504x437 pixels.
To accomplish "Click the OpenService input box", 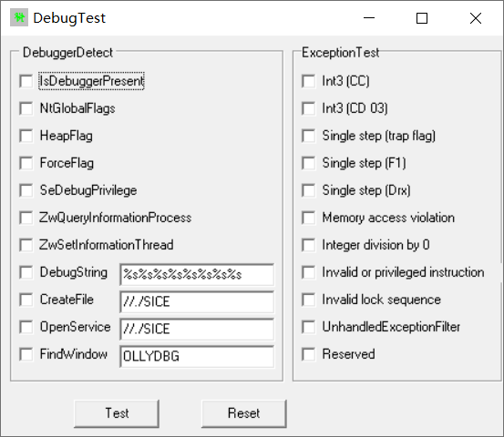I will pyautogui.click(x=197, y=329).
